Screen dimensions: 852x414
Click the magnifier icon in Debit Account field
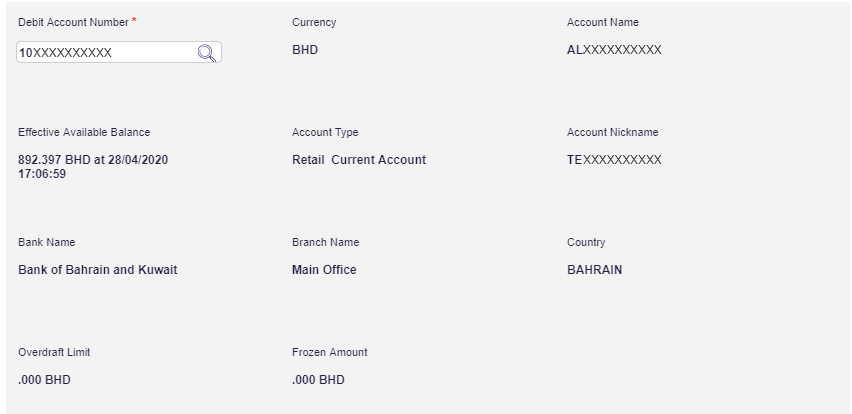click(x=207, y=53)
